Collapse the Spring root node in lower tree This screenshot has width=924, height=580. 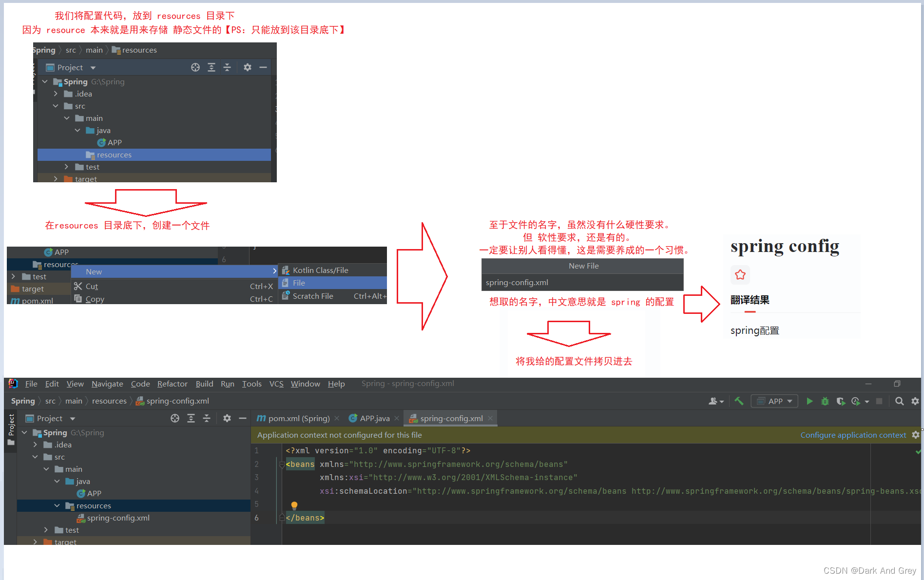click(x=24, y=432)
